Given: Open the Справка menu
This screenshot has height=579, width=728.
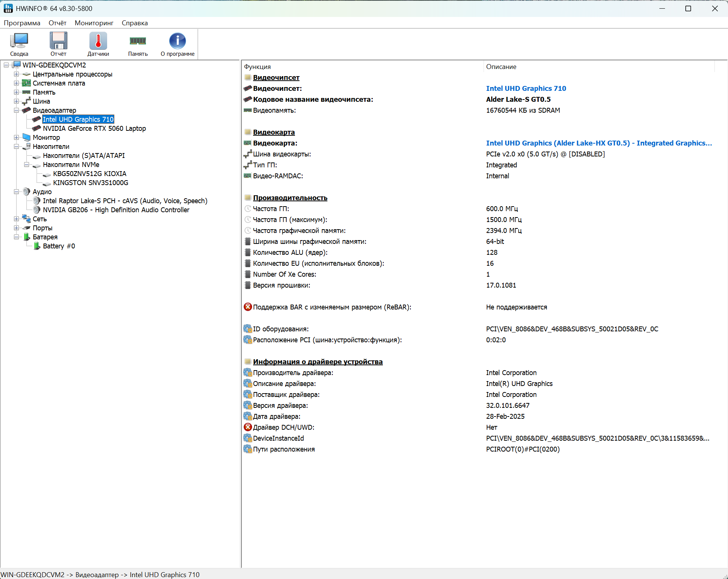Looking at the screenshot, I should [135, 23].
